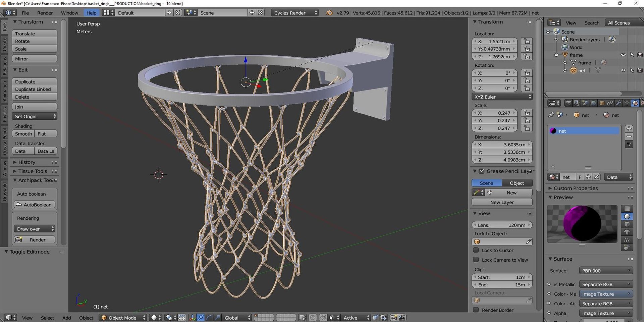Toggle Y rotation lock icon
This screenshot has height=322, width=644.
pyautogui.click(x=527, y=81)
